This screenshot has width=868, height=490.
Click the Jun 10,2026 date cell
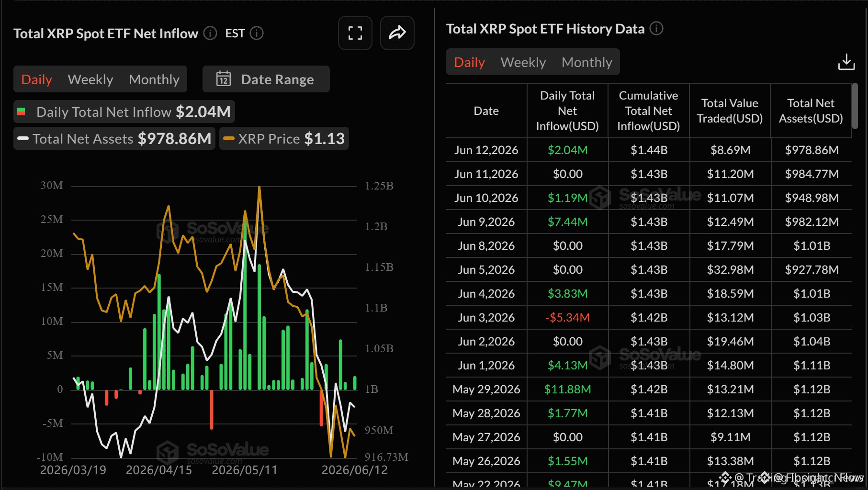pos(486,198)
